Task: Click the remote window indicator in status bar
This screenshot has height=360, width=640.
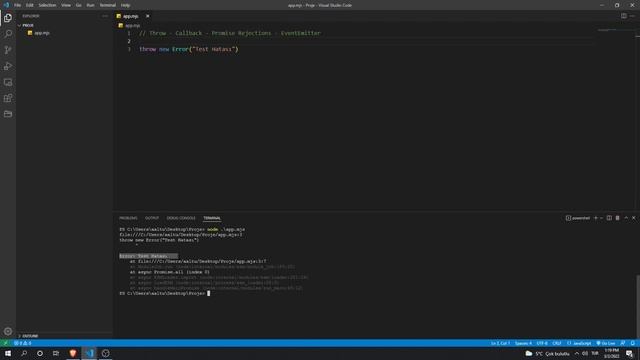Action: tap(5, 343)
